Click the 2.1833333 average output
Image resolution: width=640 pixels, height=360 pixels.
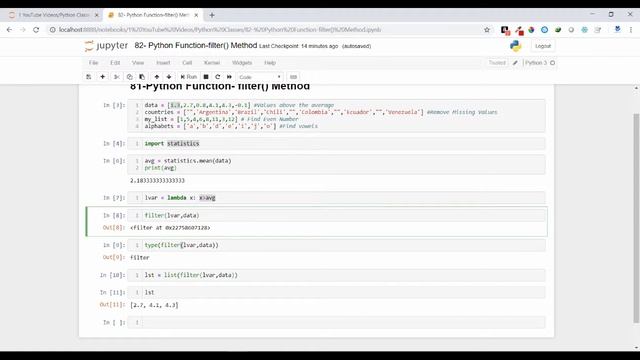click(157, 180)
